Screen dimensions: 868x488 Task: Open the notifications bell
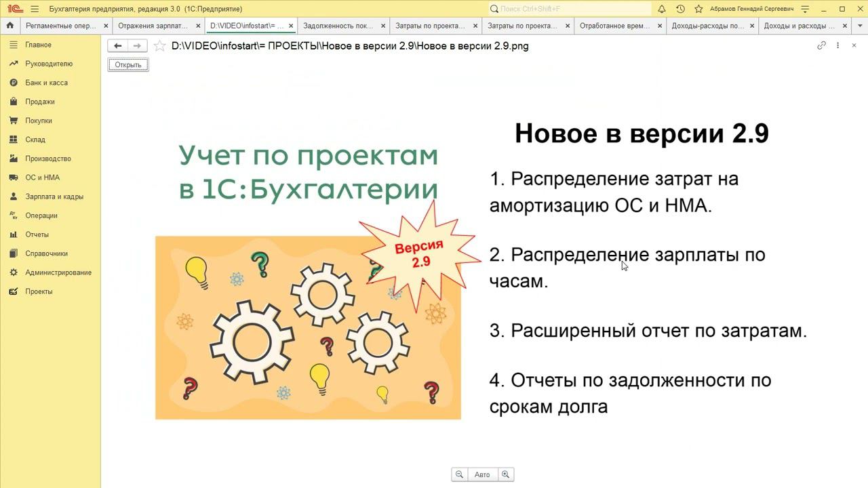(662, 9)
